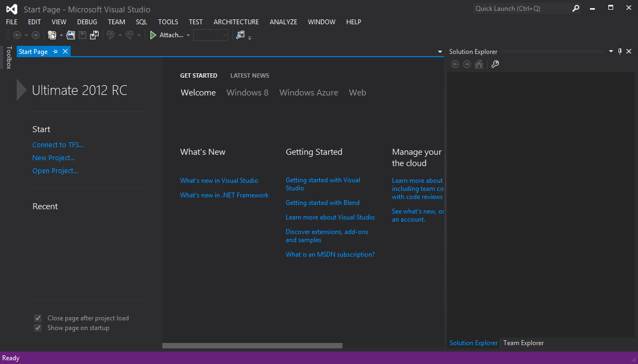The height and width of the screenshot is (364, 638).
Task: Close the Start Page tab
Action: coord(65,51)
